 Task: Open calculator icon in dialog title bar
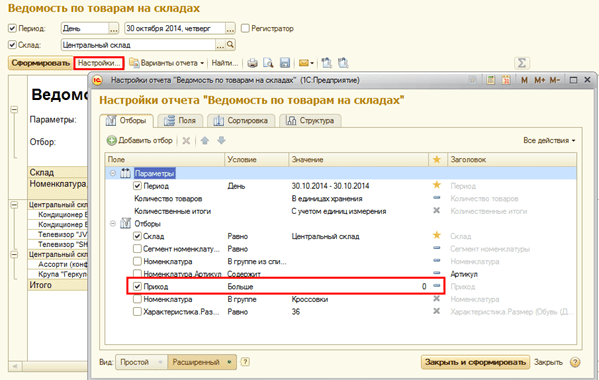[491, 80]
